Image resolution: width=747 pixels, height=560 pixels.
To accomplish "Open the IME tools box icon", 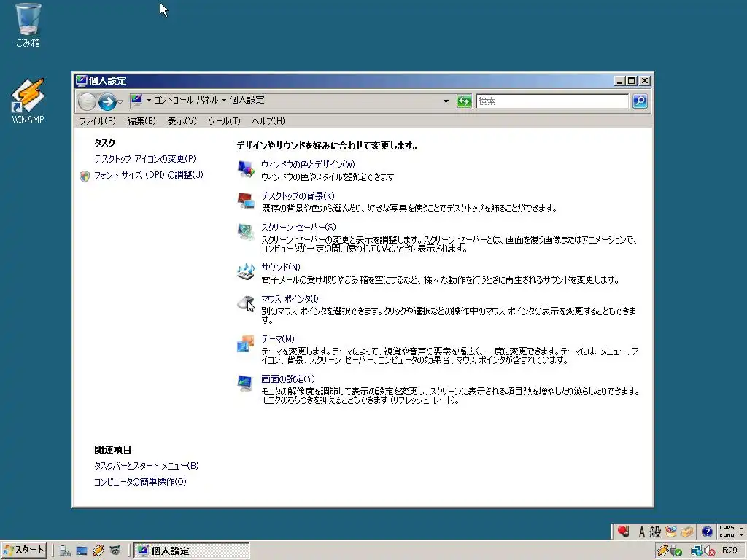I will [687, 532].
